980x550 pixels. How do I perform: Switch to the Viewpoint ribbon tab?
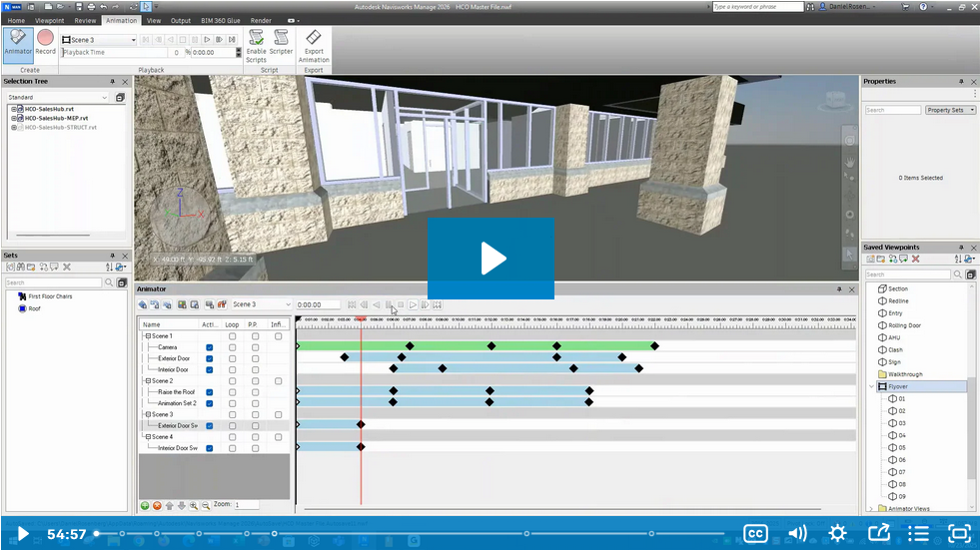point(49,20)
